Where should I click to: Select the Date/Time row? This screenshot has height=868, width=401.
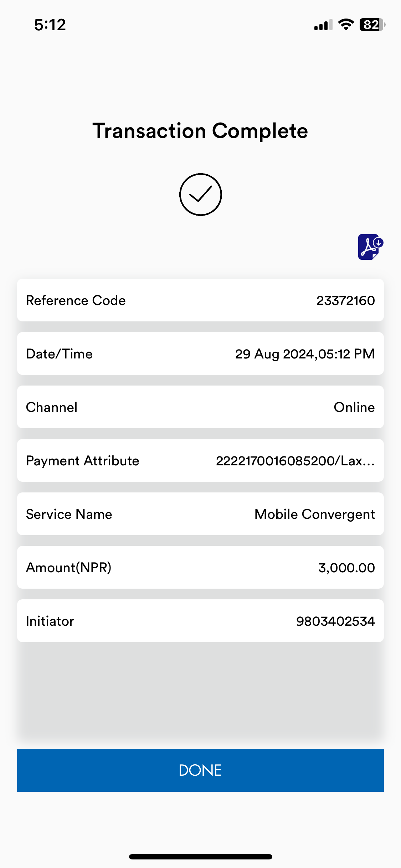coord(200,353)
